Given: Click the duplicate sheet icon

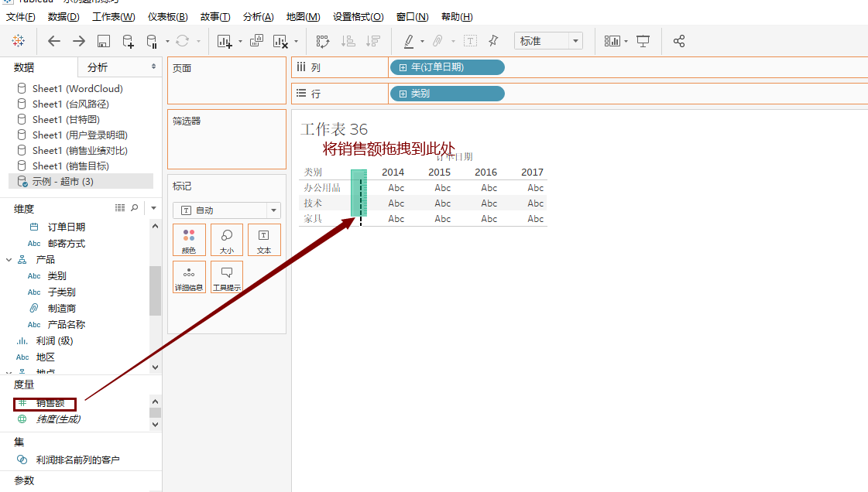Looking at the screenshot, I should (x=256, y=41).
